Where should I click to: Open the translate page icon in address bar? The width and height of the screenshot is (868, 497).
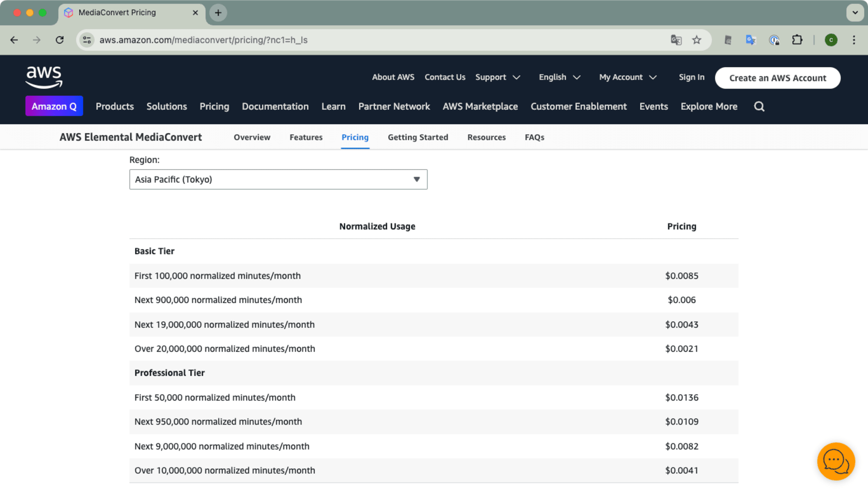(x=676, y=40)
